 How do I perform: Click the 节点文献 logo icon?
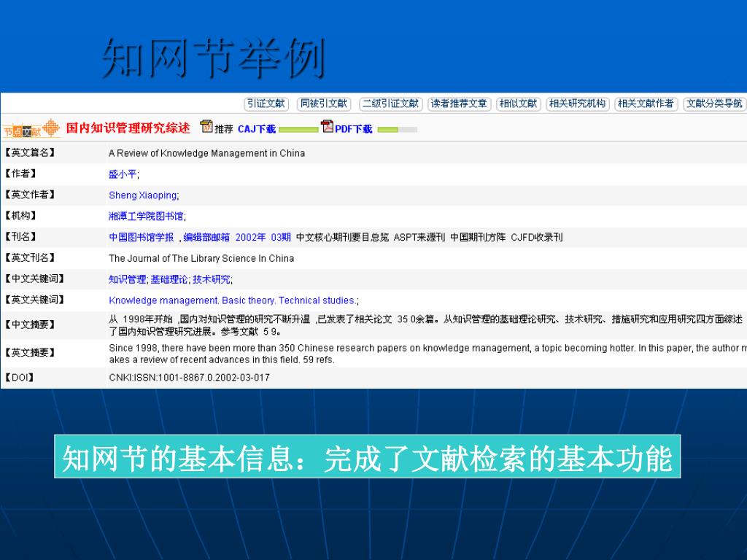31,128
